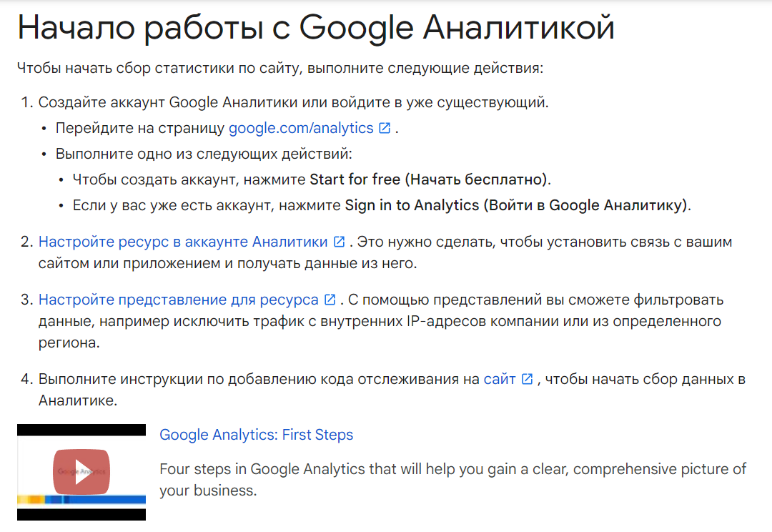Click step one text "Создайте аккаунт Google Аналитики"
Screen dimensions: 772x532
293,102
